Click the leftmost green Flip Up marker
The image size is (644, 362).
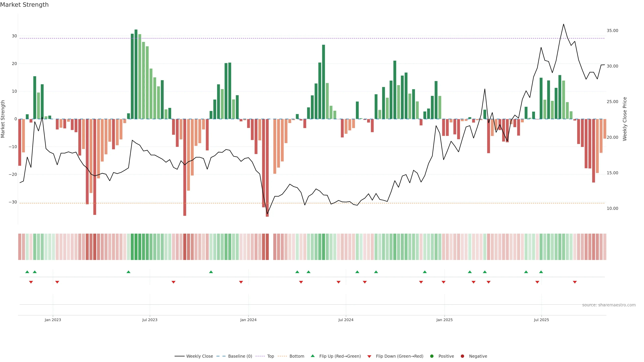[x=27, y=272]
